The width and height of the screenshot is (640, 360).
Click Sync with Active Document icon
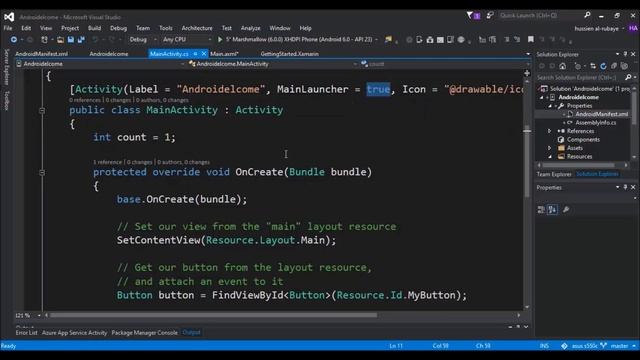point(593,66)
